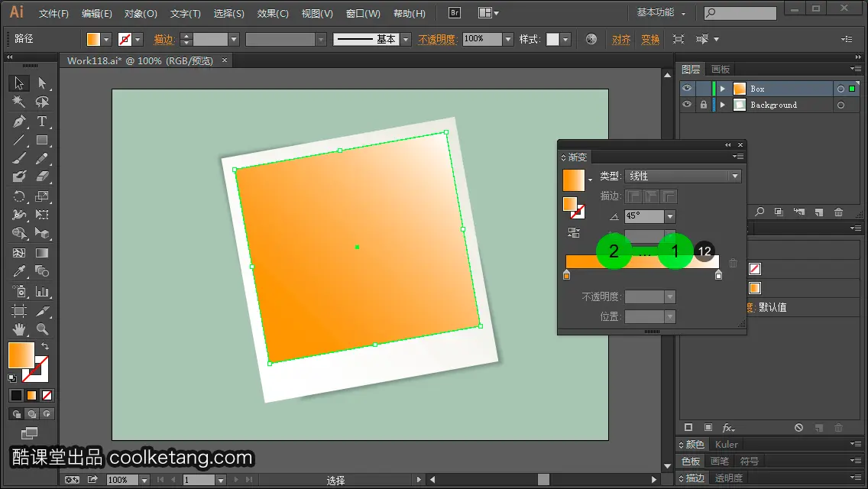Select the Scale tool

(x=42, y=196)
